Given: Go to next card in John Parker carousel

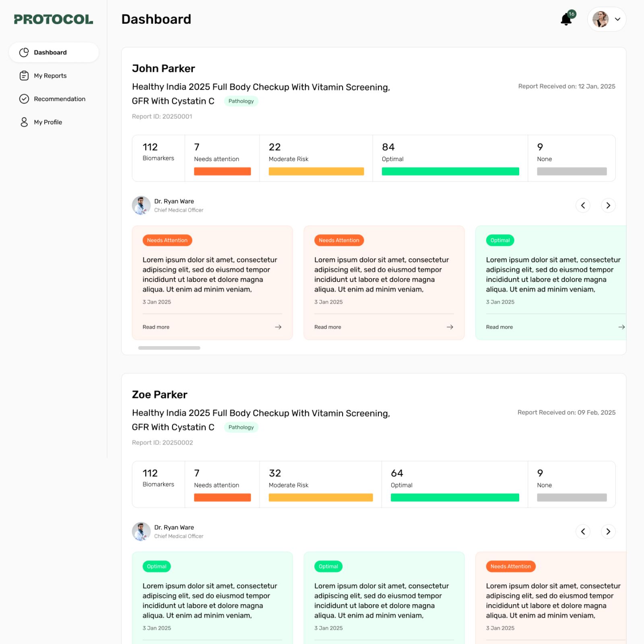Looking at the screenshot, I should coord(608,205).
